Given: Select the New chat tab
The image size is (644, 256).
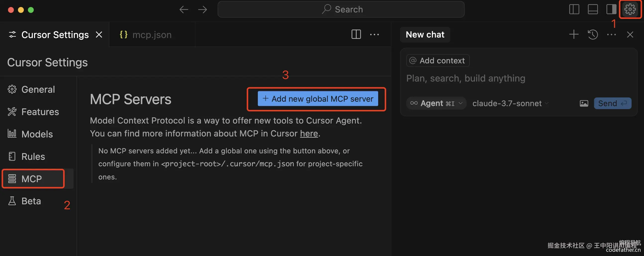Looking at the screenshot, I should pos(425,35).
